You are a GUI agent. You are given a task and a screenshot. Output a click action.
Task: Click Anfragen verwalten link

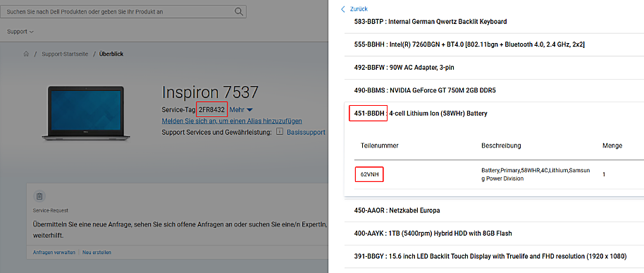point(54,252)
